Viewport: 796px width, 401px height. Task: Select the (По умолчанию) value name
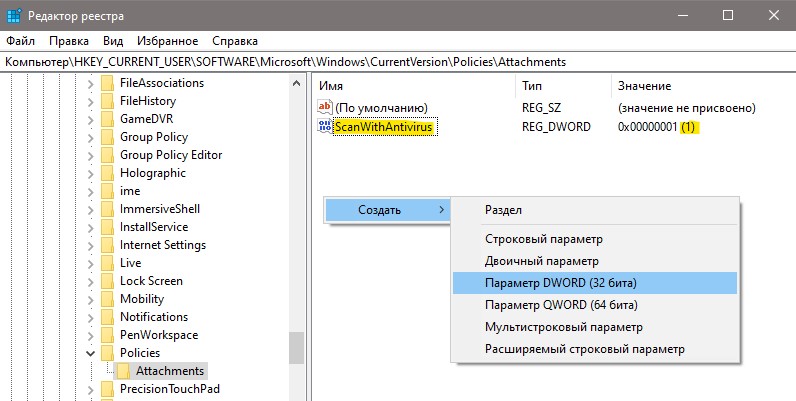[381, 108]
